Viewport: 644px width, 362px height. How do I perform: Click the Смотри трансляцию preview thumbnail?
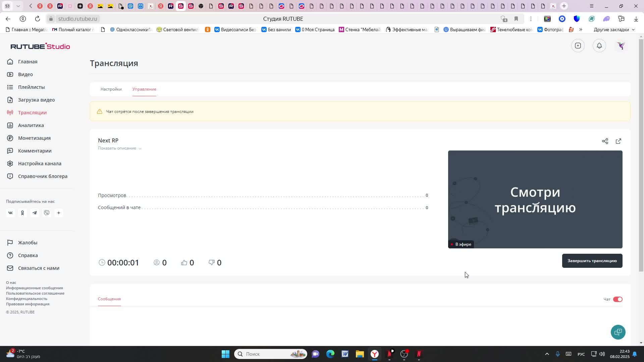(535, 199)
